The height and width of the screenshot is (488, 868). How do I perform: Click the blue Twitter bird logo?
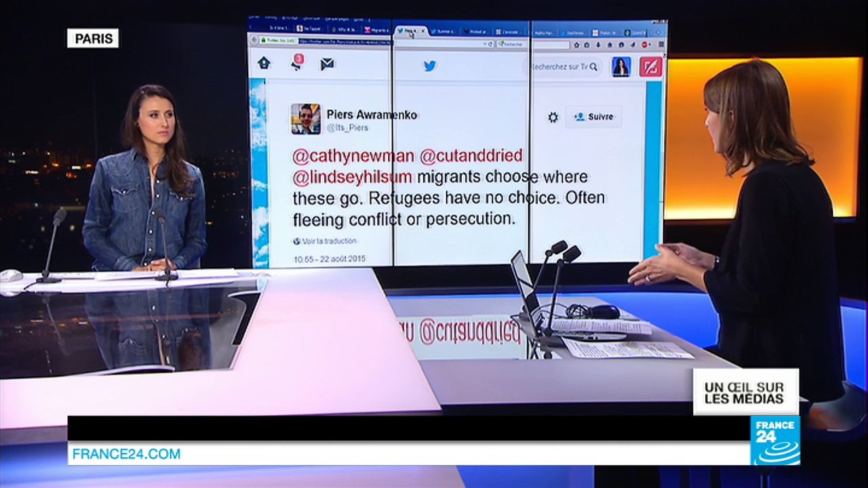click(430, 66)
